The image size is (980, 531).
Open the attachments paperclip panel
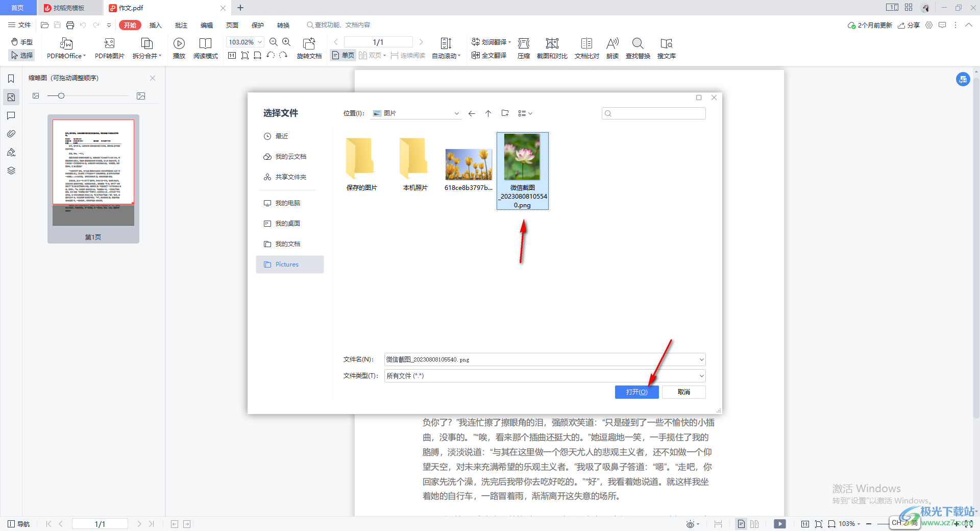coord(11,134)
